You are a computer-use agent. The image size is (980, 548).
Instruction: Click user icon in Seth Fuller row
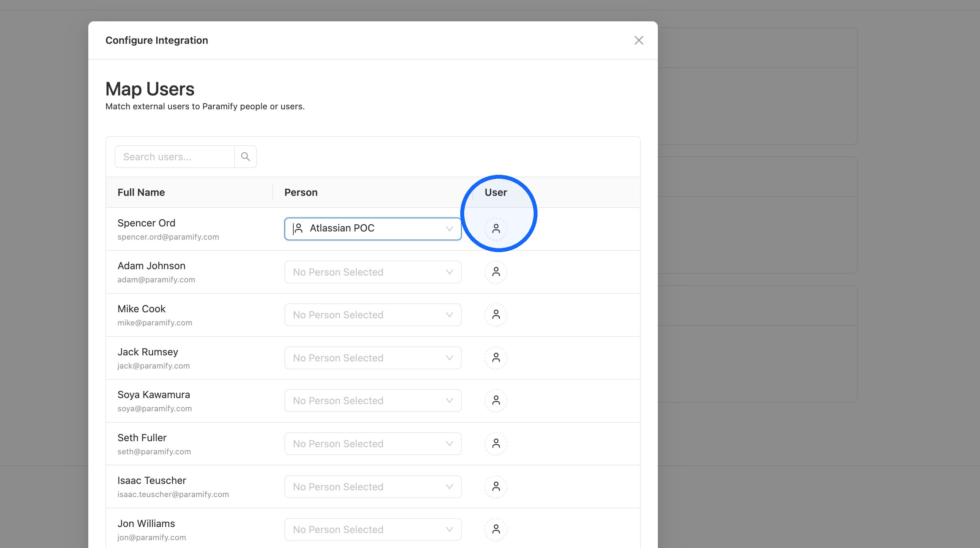click(x=496, y=443)
